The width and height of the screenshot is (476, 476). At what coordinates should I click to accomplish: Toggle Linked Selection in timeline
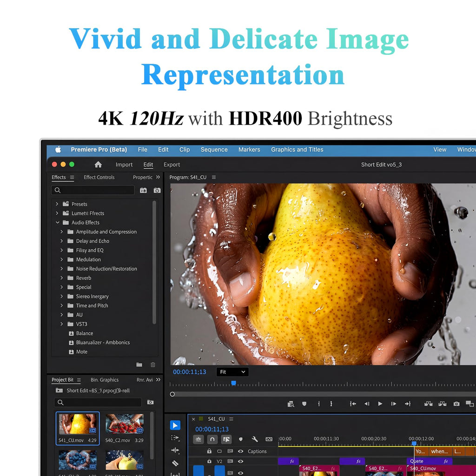click(x=226, y=439)
